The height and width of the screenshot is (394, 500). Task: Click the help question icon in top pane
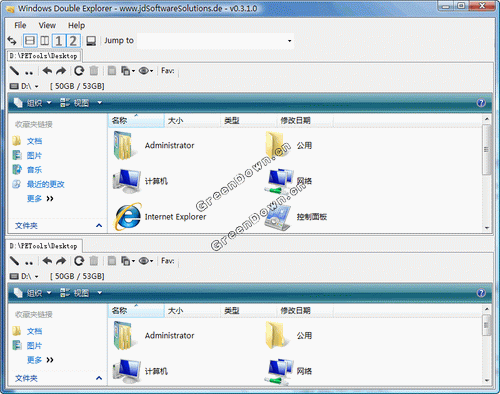[481, 103]
